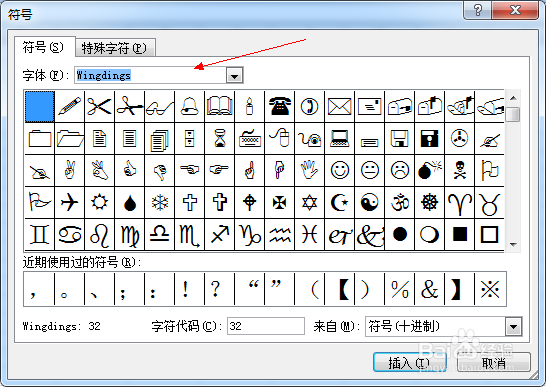Image resolution: width=546 pixels, height=387 pixels.
Task: Pick the snowflake symbol
Action: [159, 202]
